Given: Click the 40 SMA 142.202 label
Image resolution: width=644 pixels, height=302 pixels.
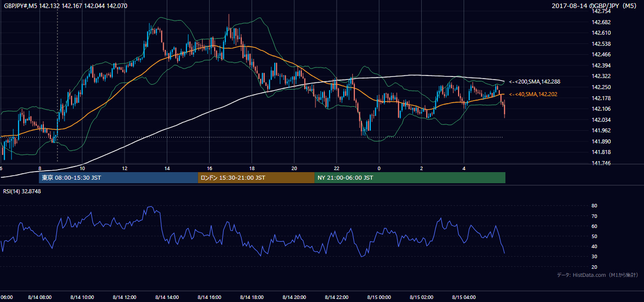Looking at the screenshot, I should pos(533,94).
